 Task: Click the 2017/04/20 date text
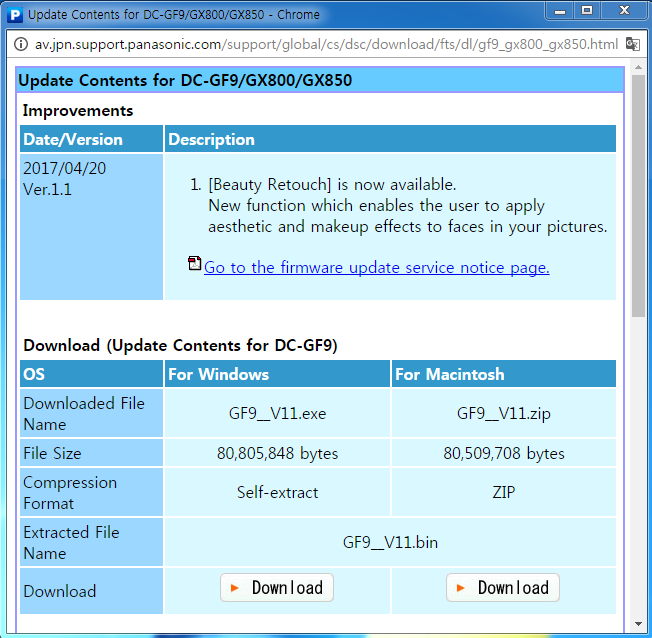tap(64, 168)
